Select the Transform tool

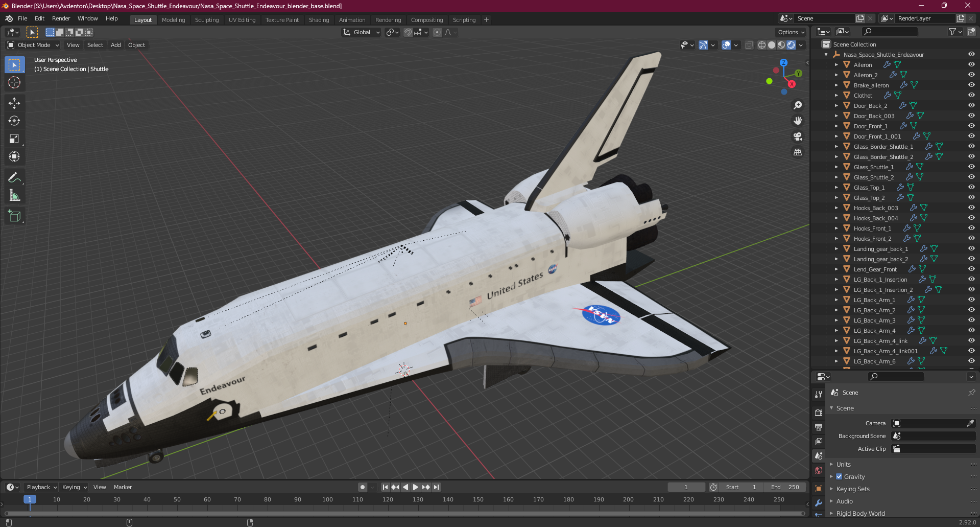14,157
